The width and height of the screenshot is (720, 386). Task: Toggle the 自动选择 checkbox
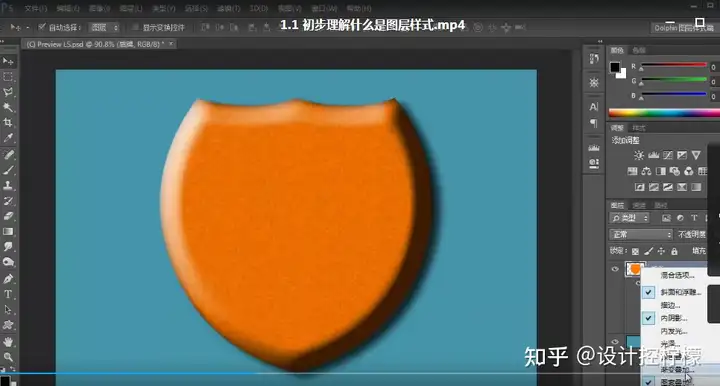click(x=42, y=27)
